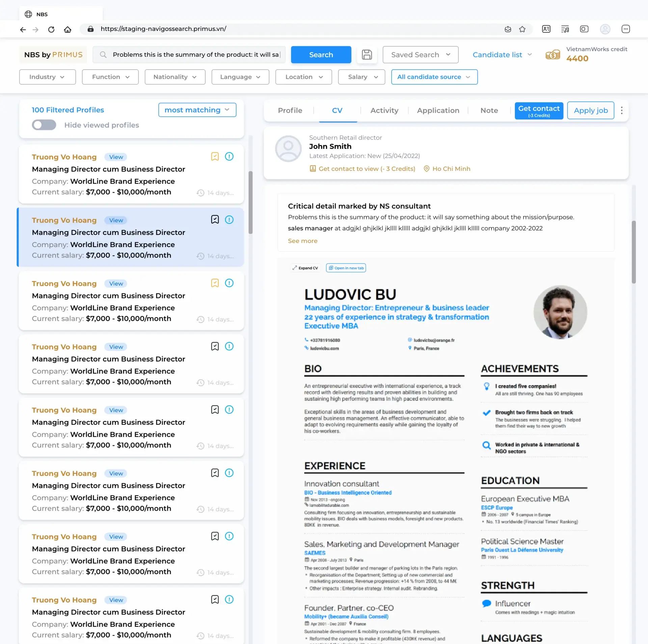Click the Get contact (-3 Credits) button
The height and width of the screenshot is (644, 648).
point(539,111)
